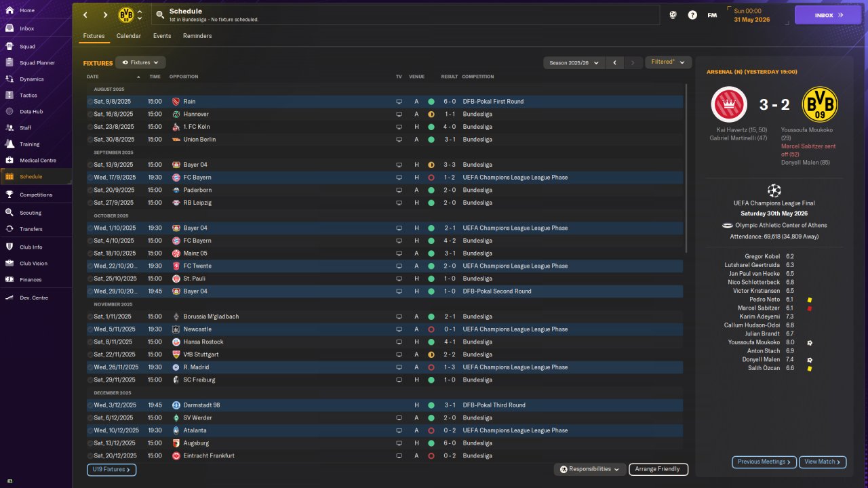Toggle the check circle for Sat 4/10/2025 fixture
Viewport: 868px width, 488px height.
coord(90,241)
